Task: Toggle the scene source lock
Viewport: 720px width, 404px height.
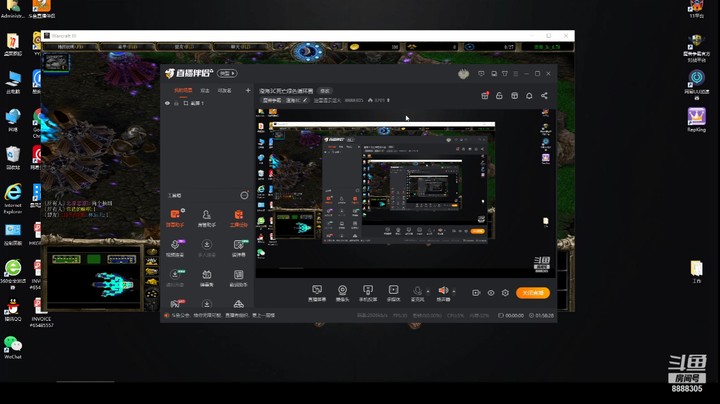Action: pos(176,103)
